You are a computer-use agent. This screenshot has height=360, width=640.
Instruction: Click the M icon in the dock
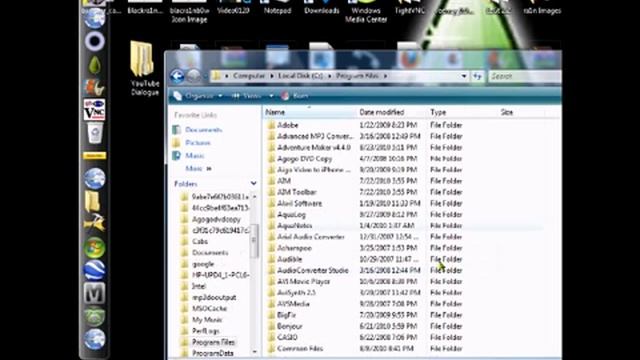94,293
